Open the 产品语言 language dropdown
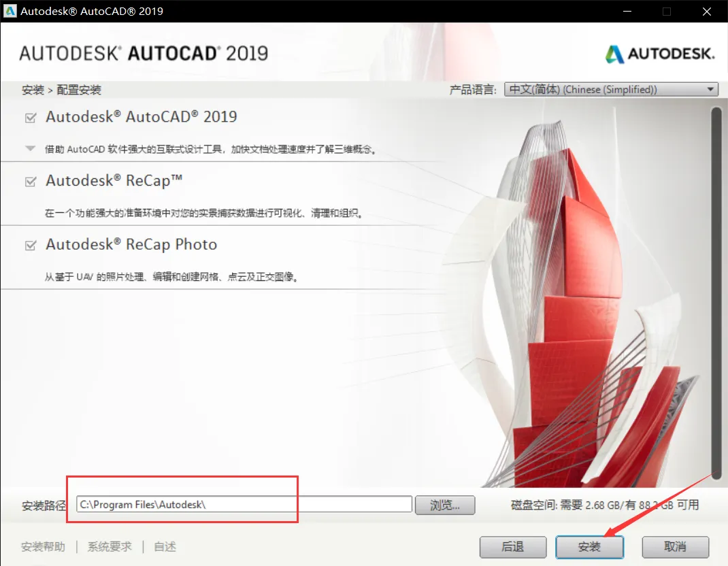This screenshot has width=728, height=566. pos(611,89)
